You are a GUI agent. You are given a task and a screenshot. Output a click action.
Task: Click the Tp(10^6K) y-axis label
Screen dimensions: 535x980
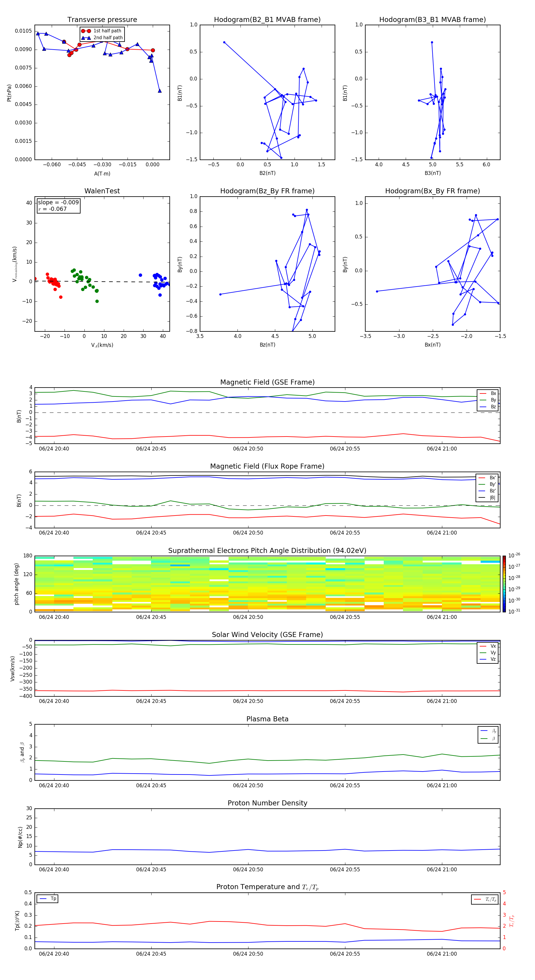pos(17,921)
